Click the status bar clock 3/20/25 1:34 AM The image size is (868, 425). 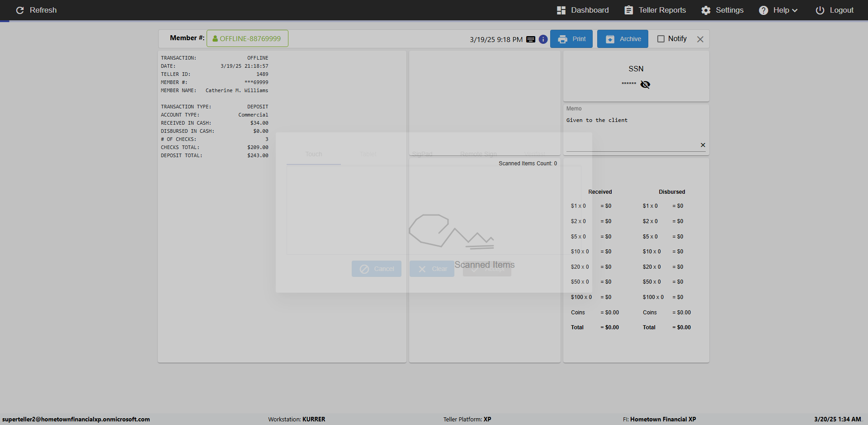[838, 419]
